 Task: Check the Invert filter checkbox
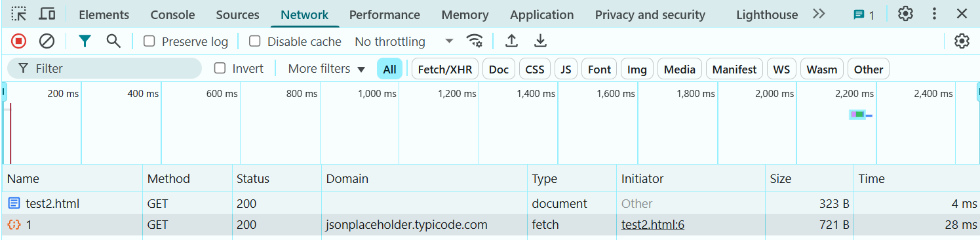click(x=220, y=68)
